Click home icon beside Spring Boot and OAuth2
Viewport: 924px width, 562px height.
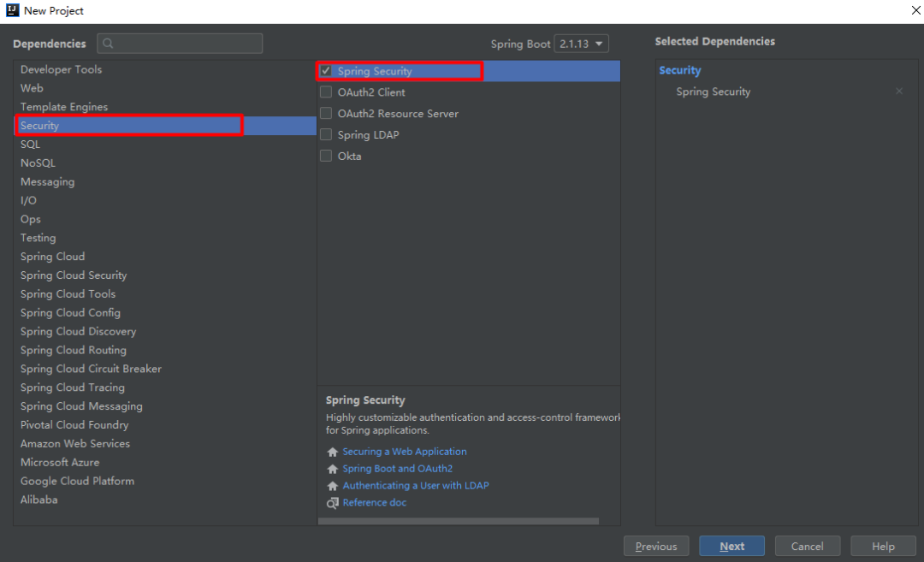click(x=333, y=469)
